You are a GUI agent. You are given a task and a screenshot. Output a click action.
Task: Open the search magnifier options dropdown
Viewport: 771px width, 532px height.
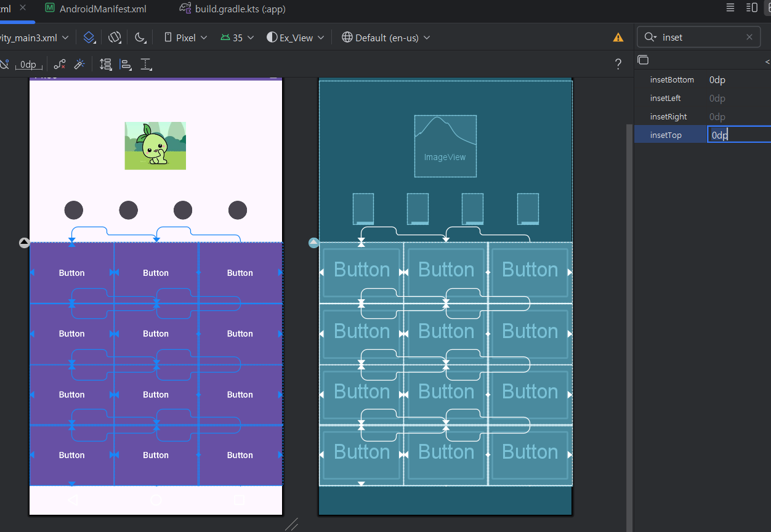click(650, 38)
